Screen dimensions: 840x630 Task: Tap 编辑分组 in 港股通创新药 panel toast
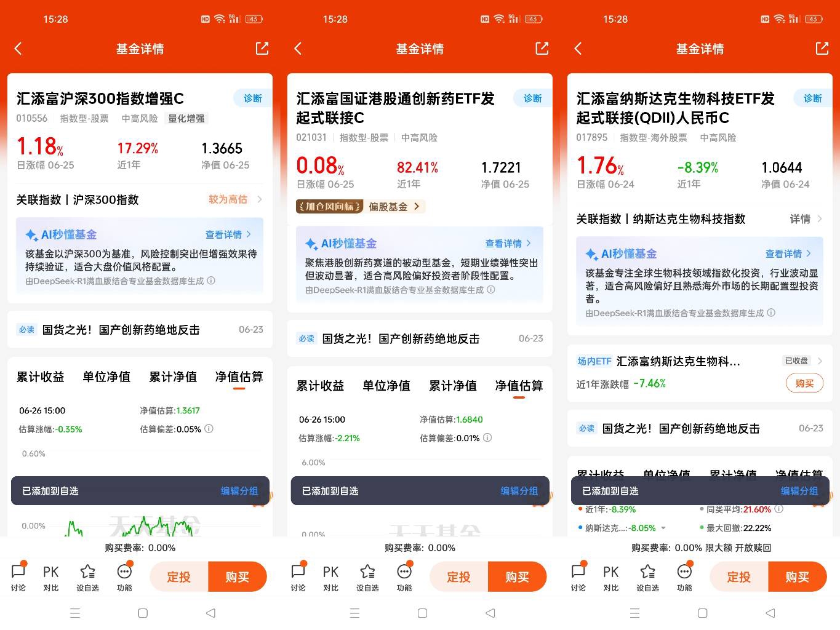(519, 491)
